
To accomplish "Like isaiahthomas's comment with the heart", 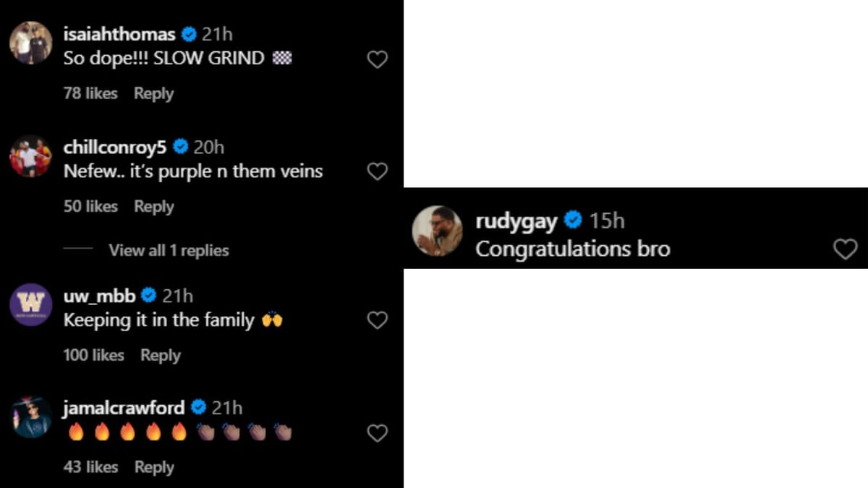I will pos(378,60).
